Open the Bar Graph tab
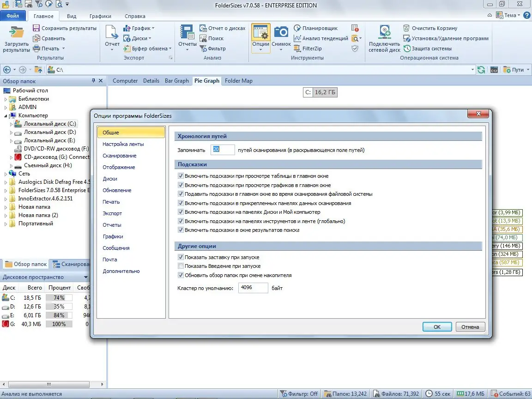 coord(177,81)
